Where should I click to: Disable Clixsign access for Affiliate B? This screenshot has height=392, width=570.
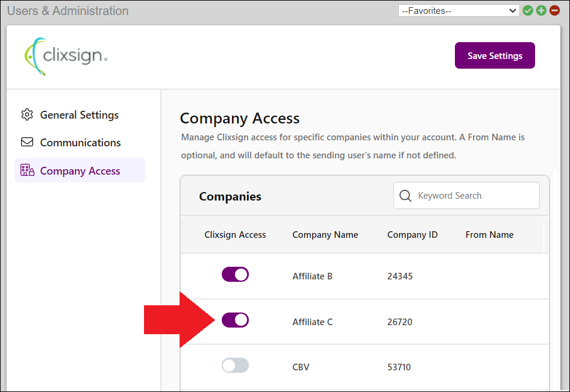(235, 274)
